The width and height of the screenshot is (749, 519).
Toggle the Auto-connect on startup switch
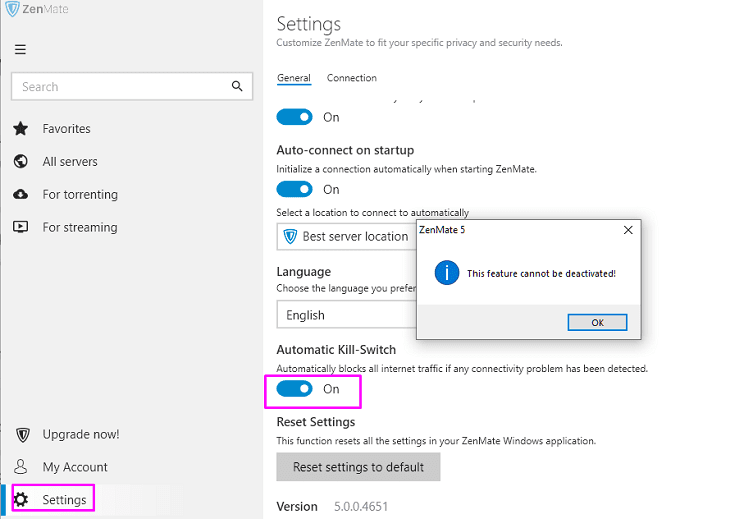(x=294, y=190)
